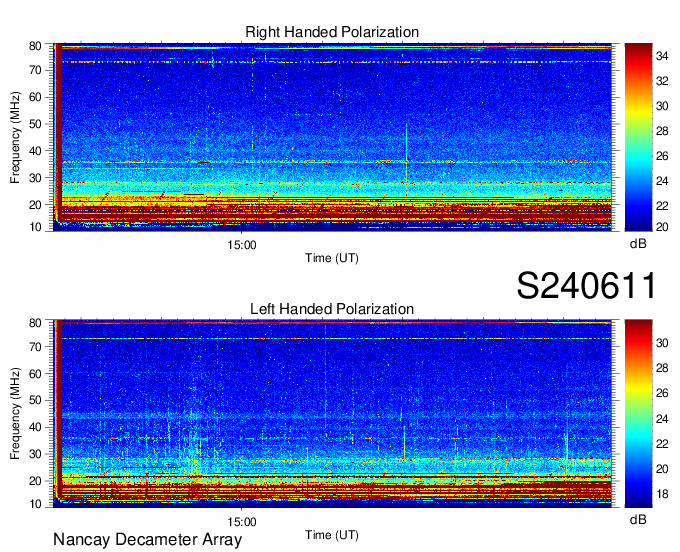The width and height of the screenshot is (680, 552).
Task: Click the bottom panel color scale bar
Action: tap(638, 414)
